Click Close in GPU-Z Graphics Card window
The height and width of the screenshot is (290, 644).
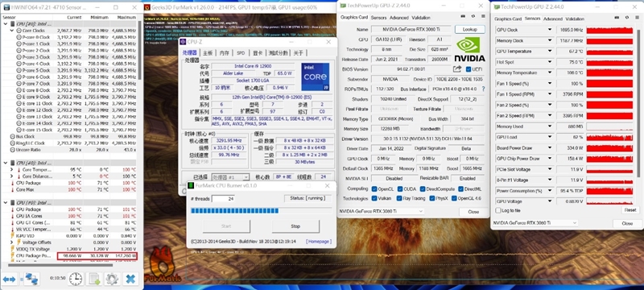point(473,212)
